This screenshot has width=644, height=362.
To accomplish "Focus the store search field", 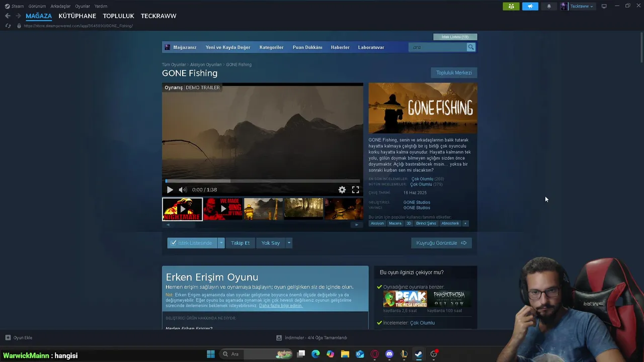I will [x=438, y=47].
